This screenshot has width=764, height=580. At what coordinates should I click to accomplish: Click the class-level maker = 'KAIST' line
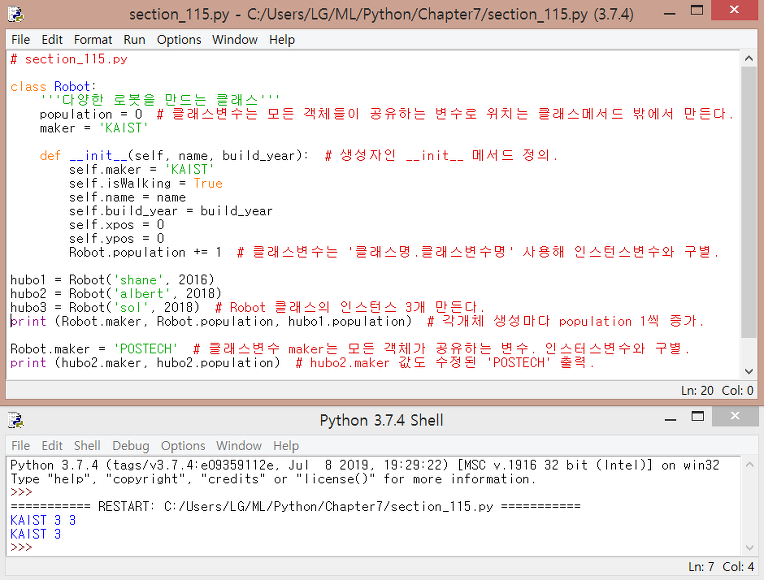click(94, 128)
